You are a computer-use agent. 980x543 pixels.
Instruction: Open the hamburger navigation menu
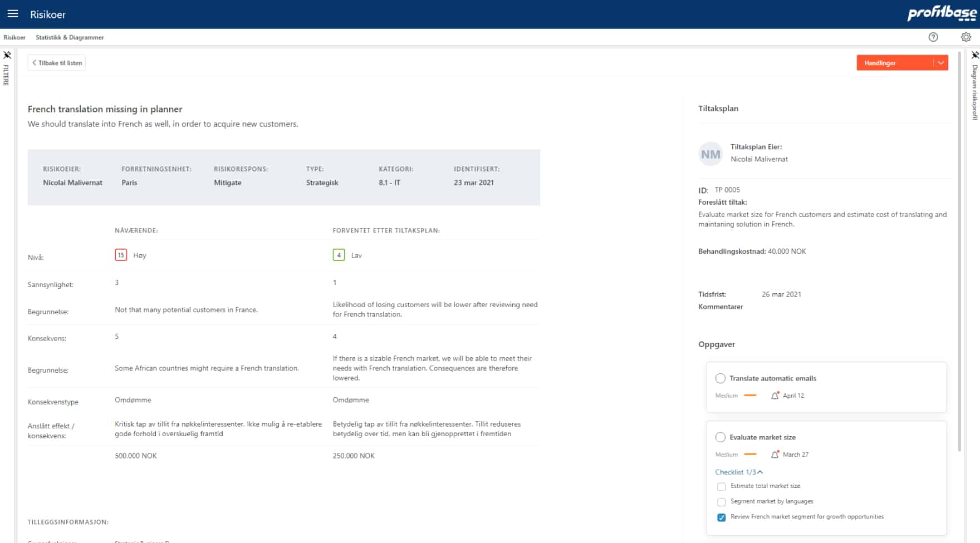pos(12,14)
